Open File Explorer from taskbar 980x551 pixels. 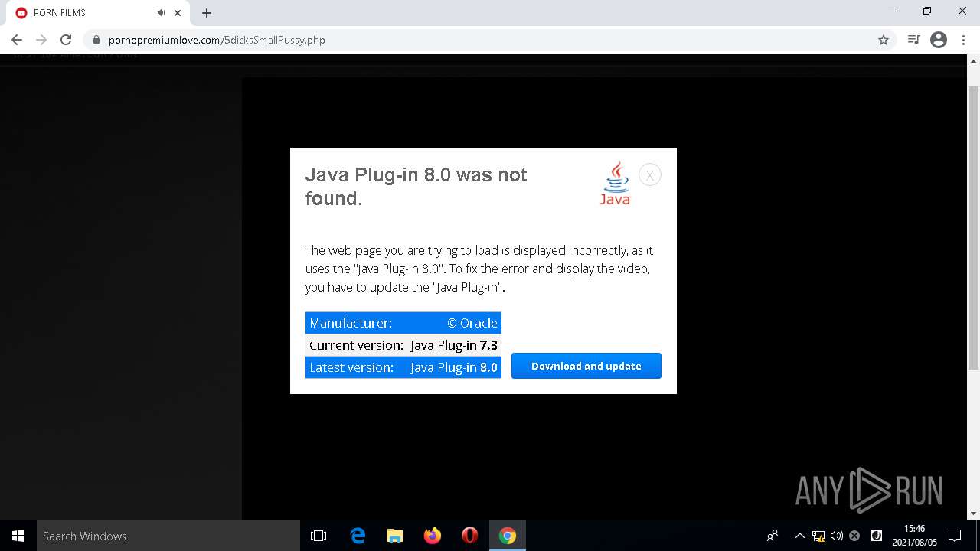395,536
